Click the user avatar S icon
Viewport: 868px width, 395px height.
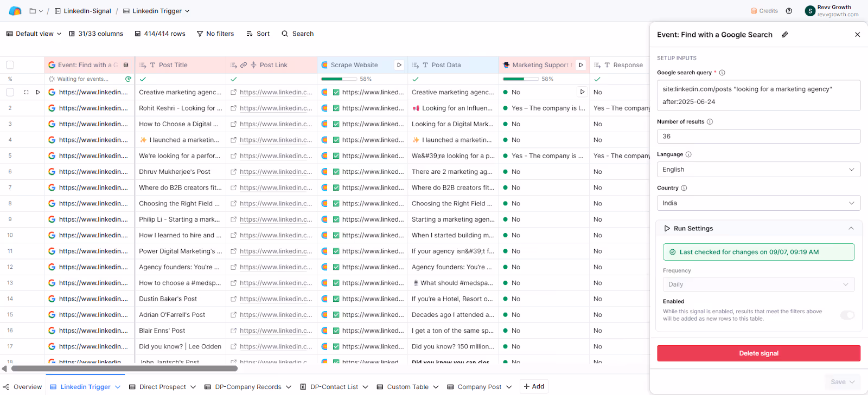coord(810,11)
